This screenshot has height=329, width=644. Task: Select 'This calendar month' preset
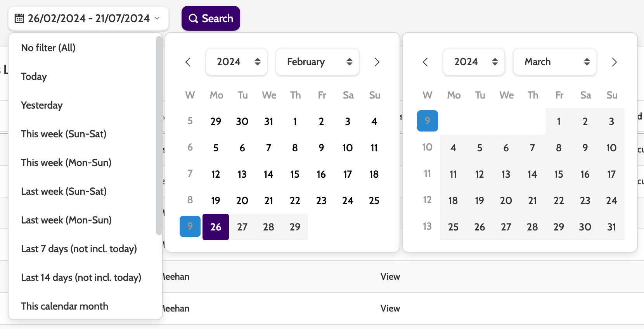[x=64, y=306]
